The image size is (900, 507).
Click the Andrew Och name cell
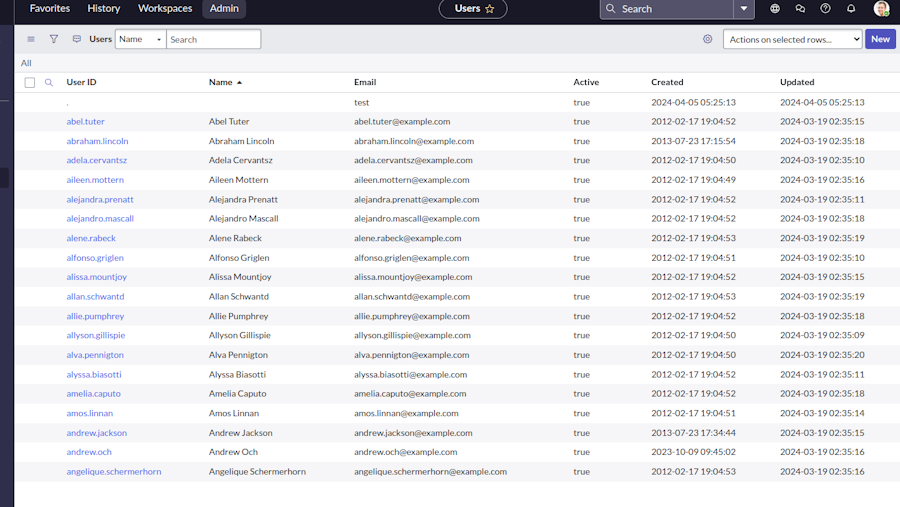pos(233,452)
